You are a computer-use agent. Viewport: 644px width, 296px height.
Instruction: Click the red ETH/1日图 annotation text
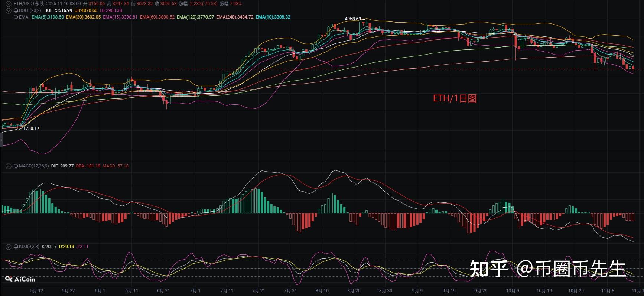coord(455,98)
